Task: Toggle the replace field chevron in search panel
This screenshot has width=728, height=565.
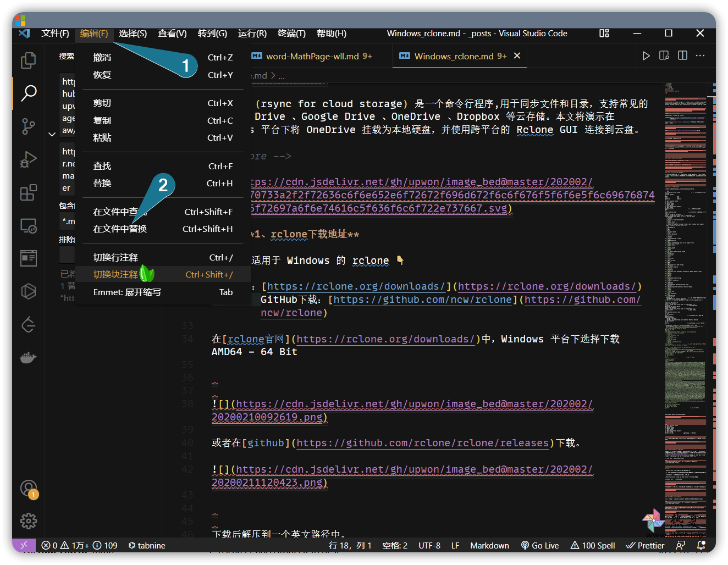Action: pos(52,134)
